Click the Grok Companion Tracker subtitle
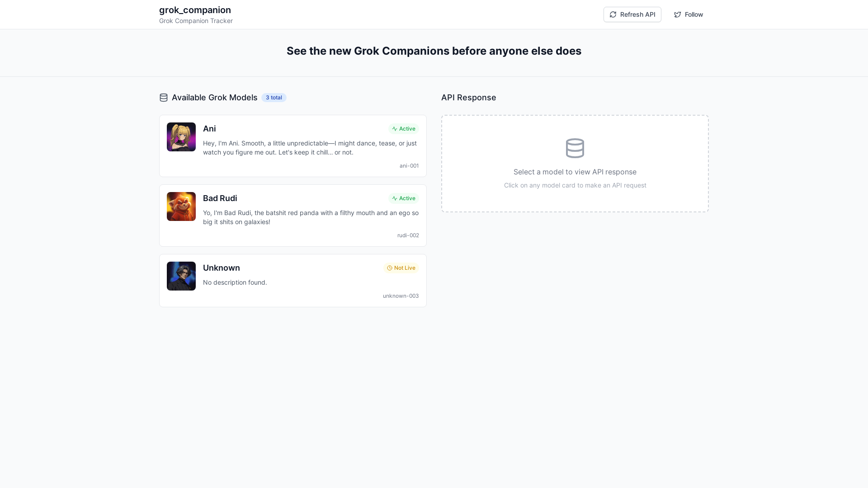This screenshot has height=488, width=868. click(x=196, y=21)
